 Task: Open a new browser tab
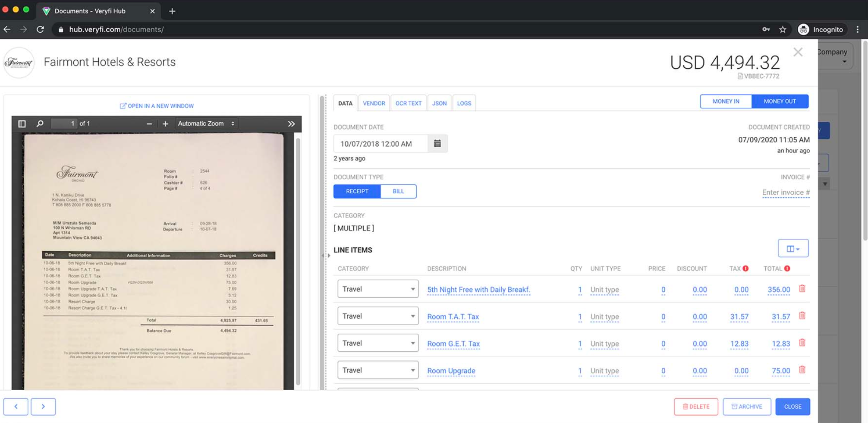172,11
